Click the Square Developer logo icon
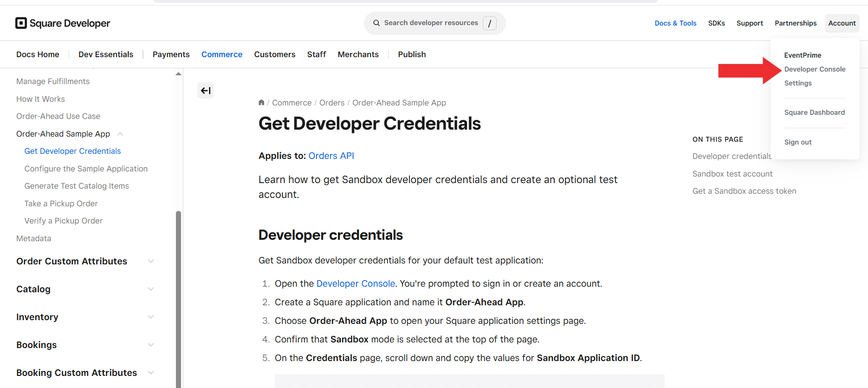This screenshot has height=388, width=868. 21,23
